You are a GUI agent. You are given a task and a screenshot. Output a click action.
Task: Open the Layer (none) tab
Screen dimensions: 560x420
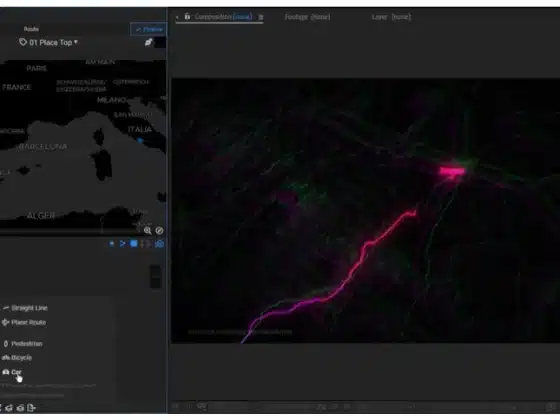click(x=391, y=17)
